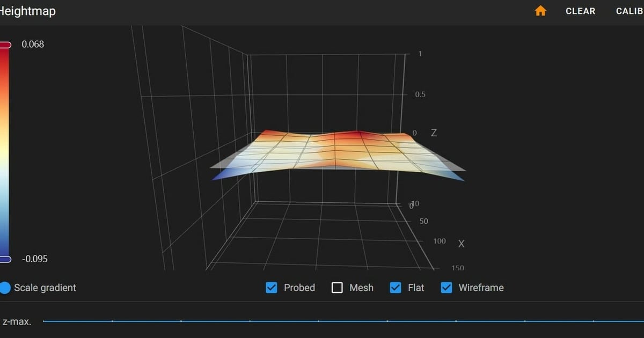Disable the Probed checkbox
This screenshot has height=338, width=644.
pos(271,288)
